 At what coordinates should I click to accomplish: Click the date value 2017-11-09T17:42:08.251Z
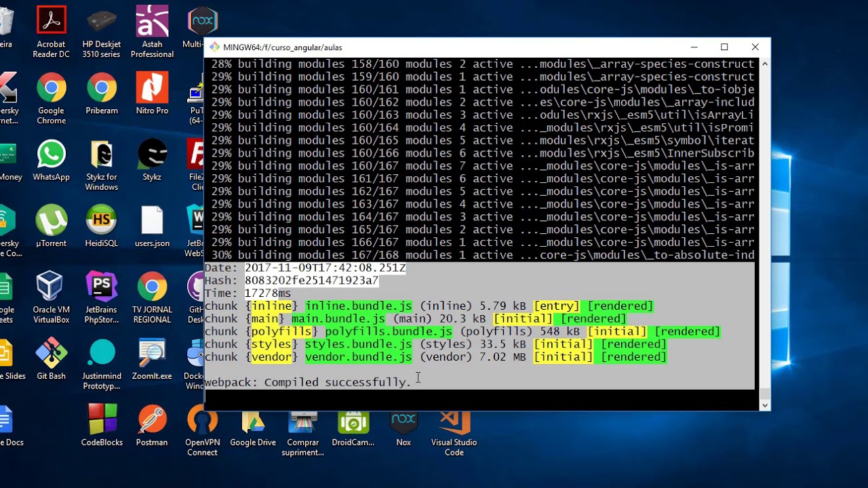[x=325, y=268]
